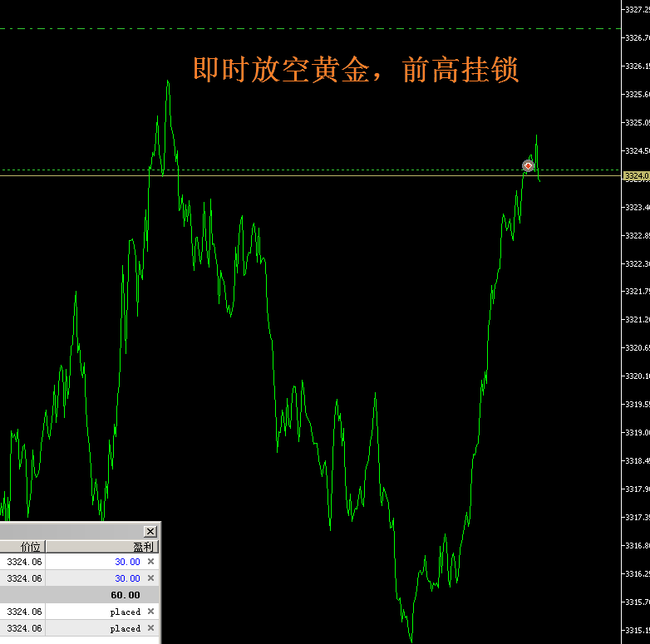Click the second blue 30.00 profit value
The width and height of the screenshot is (650, 644).
[x=127, y=578]
